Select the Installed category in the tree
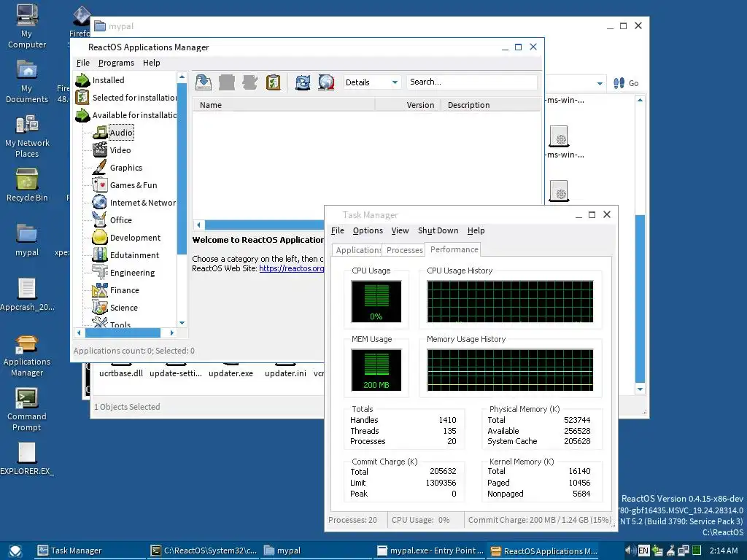This screenshot has width=747, height=560. coord(108,80)
